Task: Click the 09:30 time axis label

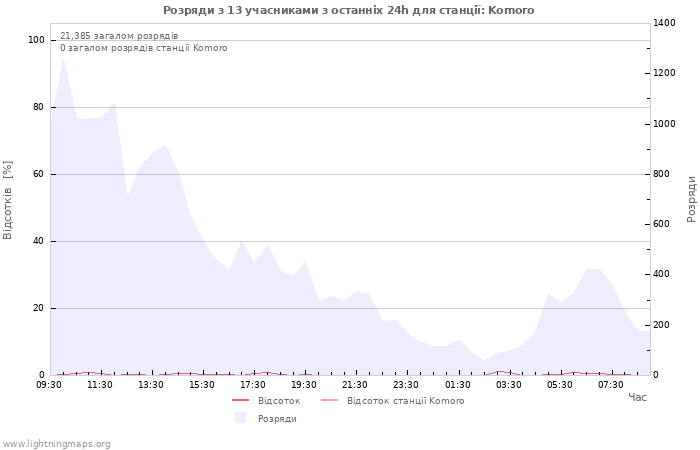Action: click(49, 385)
